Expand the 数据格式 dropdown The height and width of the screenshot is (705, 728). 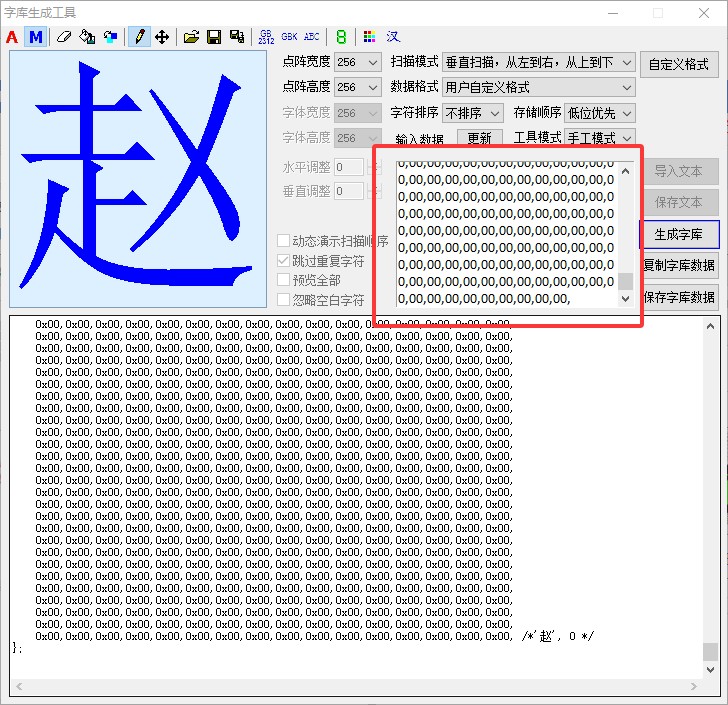click(x=539, y=87)
